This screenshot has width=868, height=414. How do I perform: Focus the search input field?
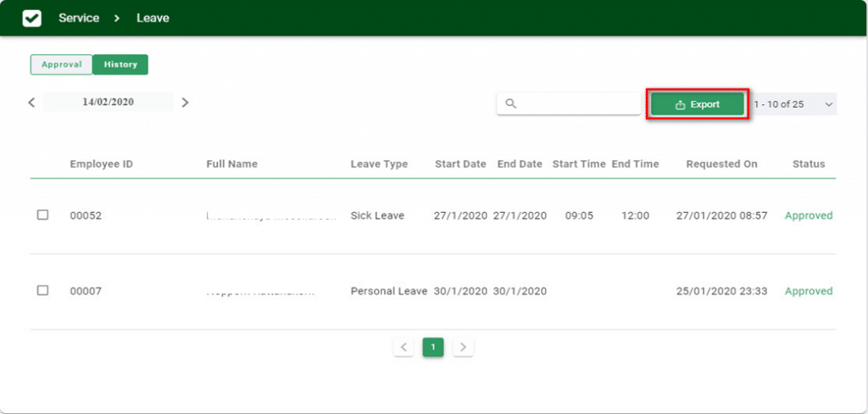(576, 103)
